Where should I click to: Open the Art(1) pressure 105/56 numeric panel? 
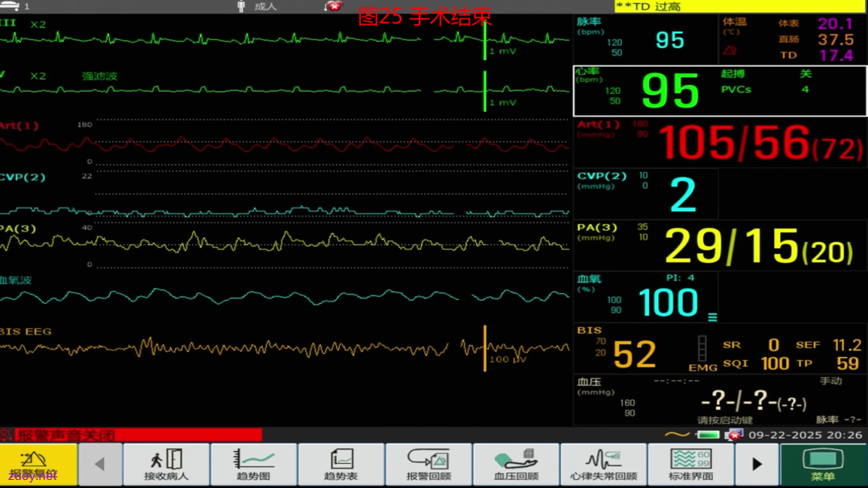[720, 142]
